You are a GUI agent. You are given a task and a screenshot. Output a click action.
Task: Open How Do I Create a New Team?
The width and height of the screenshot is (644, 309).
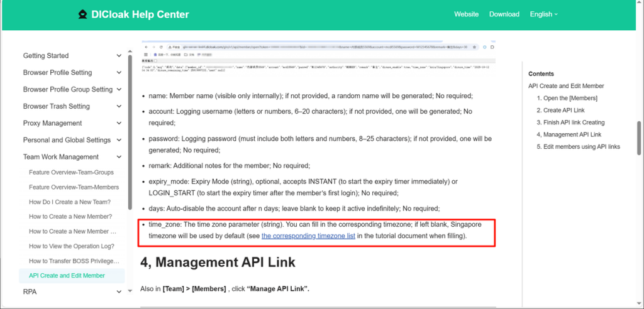click(69, 202)
